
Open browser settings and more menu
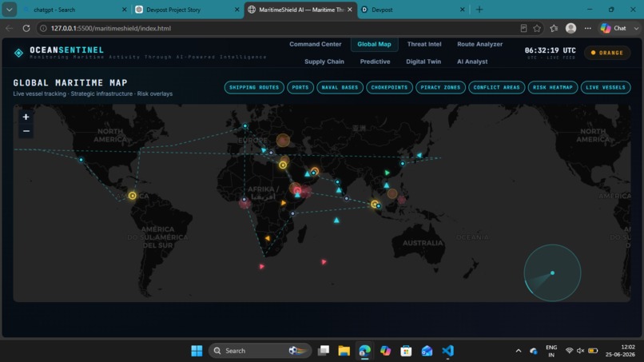(588, 28)
